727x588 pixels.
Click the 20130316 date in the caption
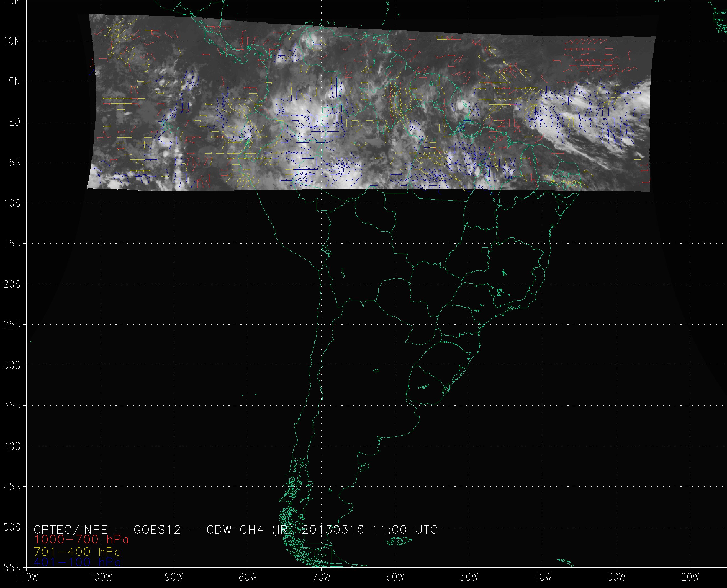(333, 530)
